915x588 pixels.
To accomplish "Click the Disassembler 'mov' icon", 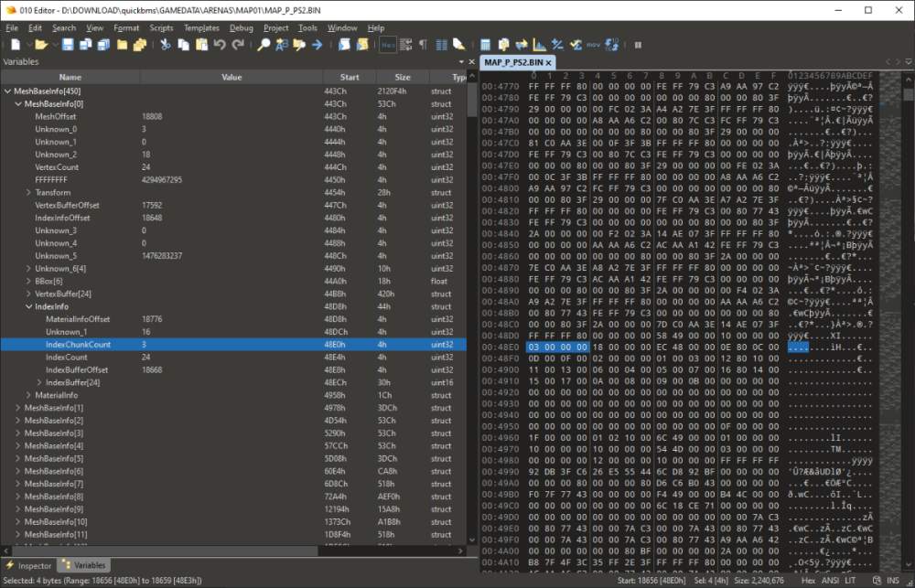I will point(593,44).
